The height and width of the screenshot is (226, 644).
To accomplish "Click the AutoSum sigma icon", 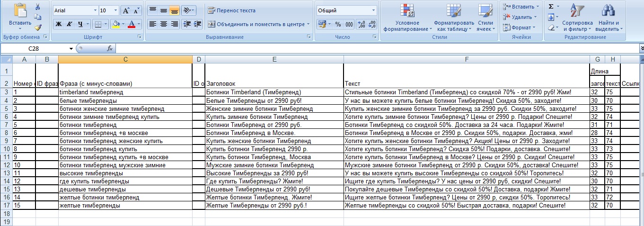I will coord(551,7).
